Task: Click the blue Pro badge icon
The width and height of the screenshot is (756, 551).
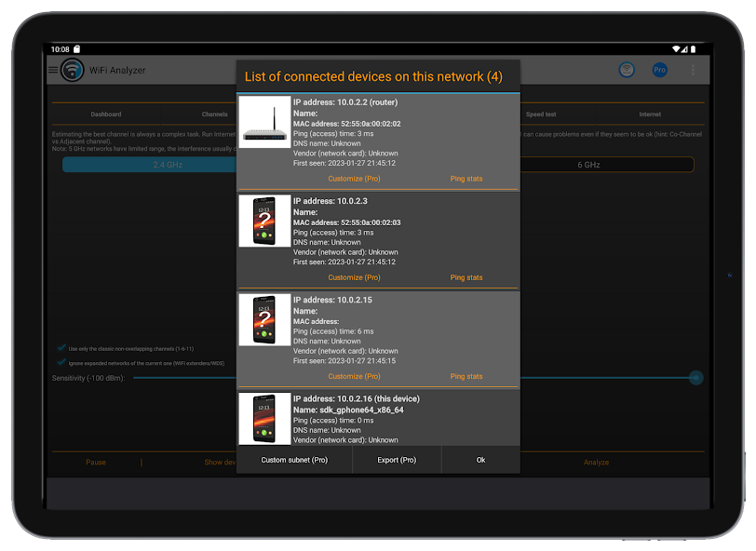Action: [x=659, y=70]
